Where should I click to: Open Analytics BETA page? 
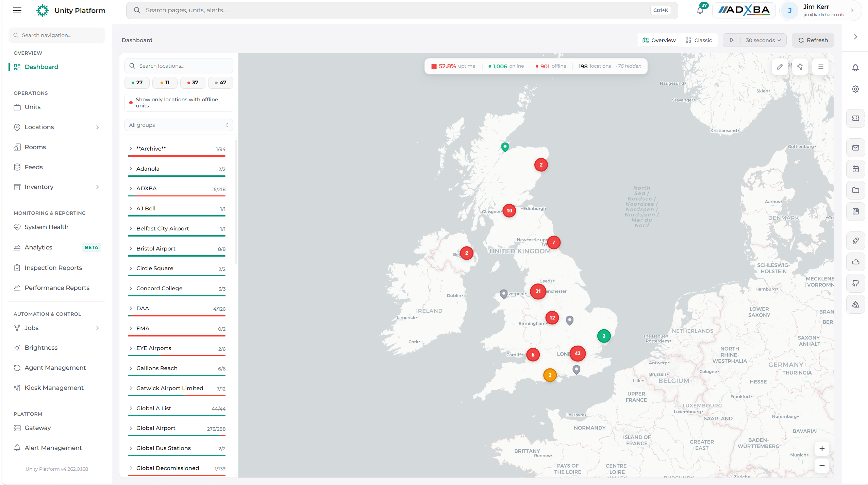pos(57,247)
